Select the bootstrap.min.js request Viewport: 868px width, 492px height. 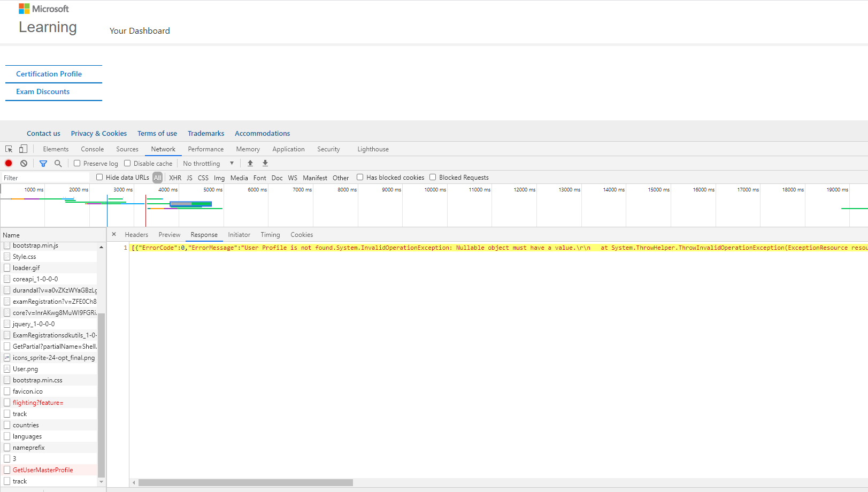tap(49, 245)
